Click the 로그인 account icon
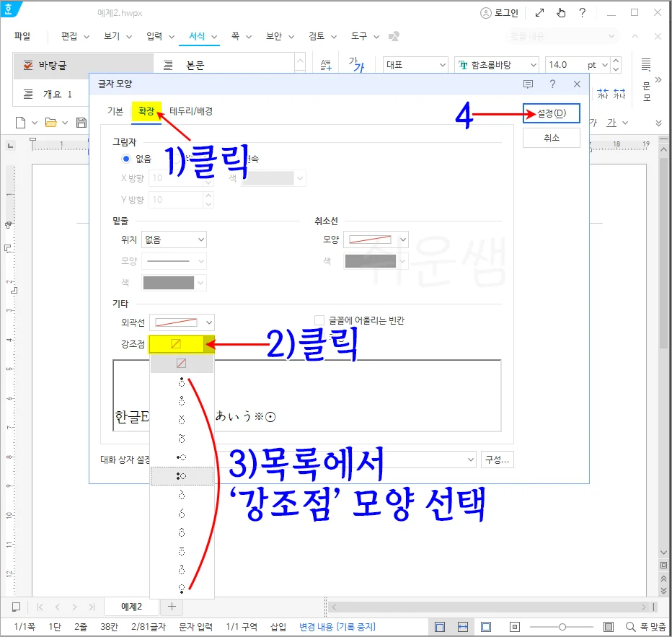The image size is (672, 637). tap(487, 12)
